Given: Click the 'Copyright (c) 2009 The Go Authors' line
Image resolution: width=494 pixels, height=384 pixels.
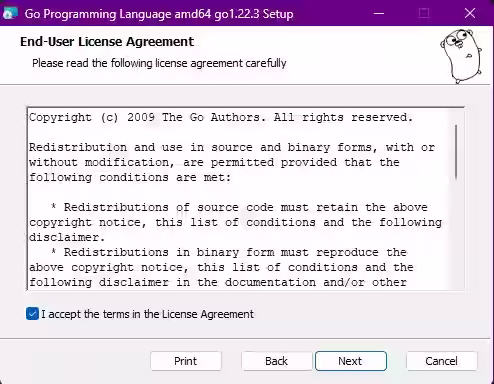Looking at the screenshot, I should point(221,117).
